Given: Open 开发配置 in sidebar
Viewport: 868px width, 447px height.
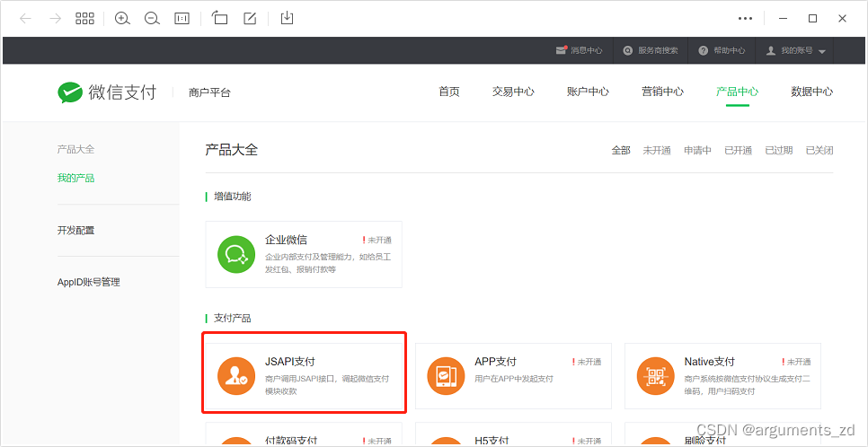Looking at the screenshot, I should (x=75, y=230).
